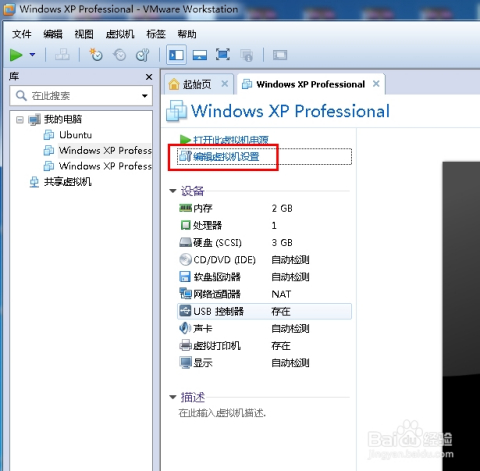Click 编辑虚拟机设置 link
Screen dimensions: 480x471
(x=226, y=156)
